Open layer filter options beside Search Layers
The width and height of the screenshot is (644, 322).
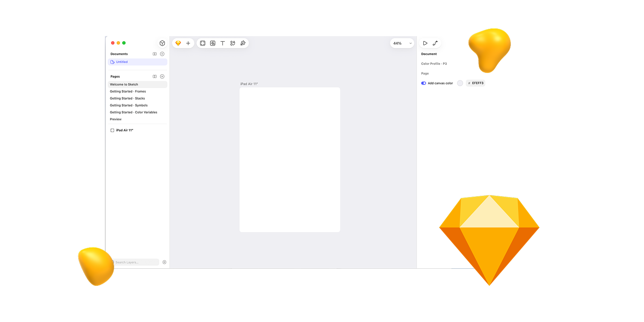click(164, 262)
